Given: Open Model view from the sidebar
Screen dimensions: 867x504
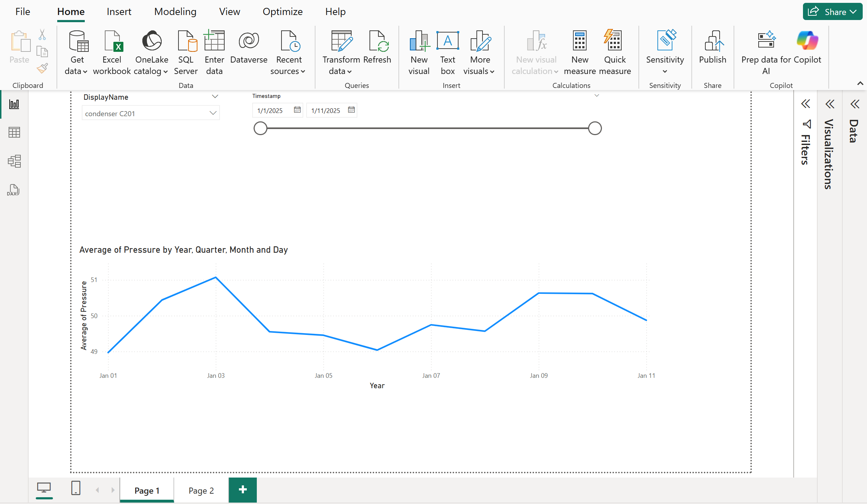Looking at the screenshot, I should pyautogui.click(x=14, y=161).
